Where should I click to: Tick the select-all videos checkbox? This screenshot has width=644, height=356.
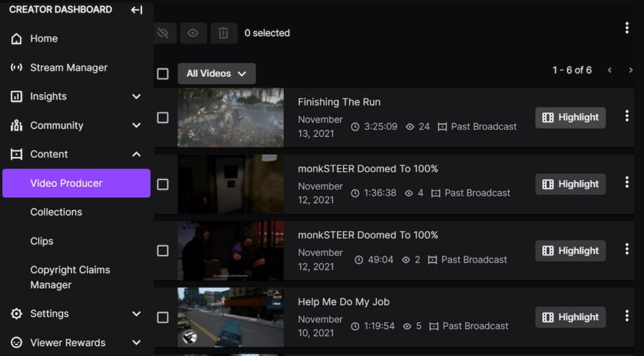162,74
